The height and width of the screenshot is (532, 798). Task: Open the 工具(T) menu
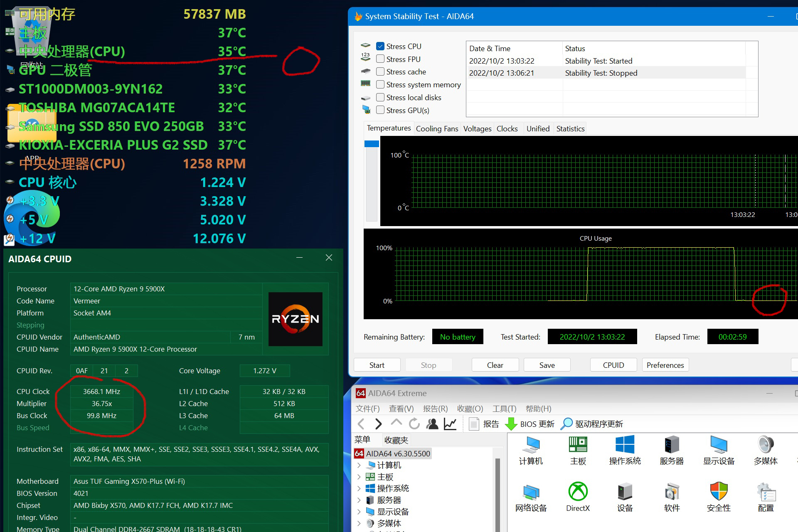coord(504,409)
